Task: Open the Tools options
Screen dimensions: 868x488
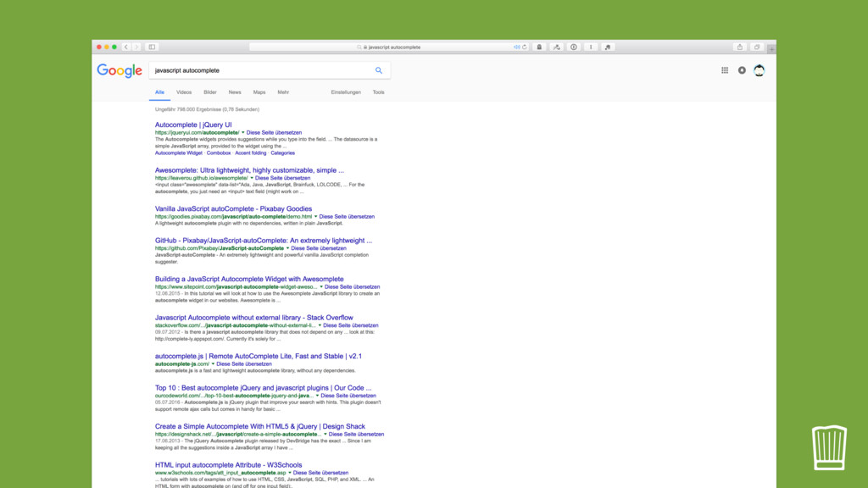Action: point(378,92)
